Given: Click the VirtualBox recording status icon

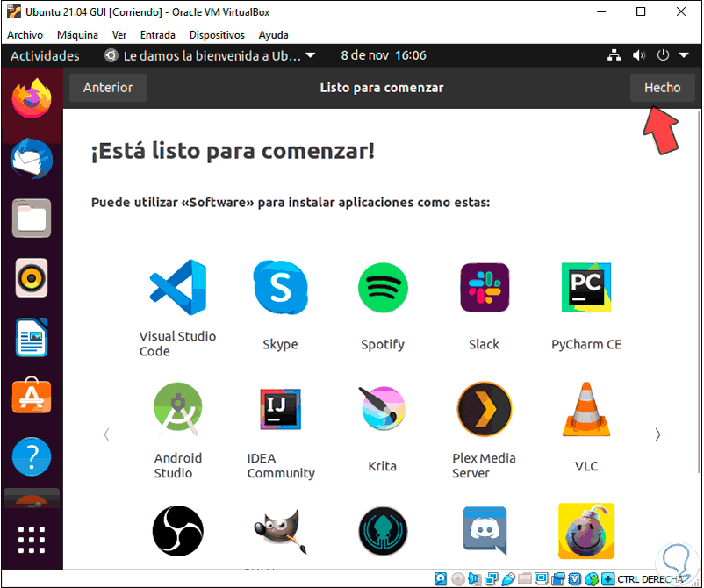Looking at the screenshot, I should pos(558,578).
